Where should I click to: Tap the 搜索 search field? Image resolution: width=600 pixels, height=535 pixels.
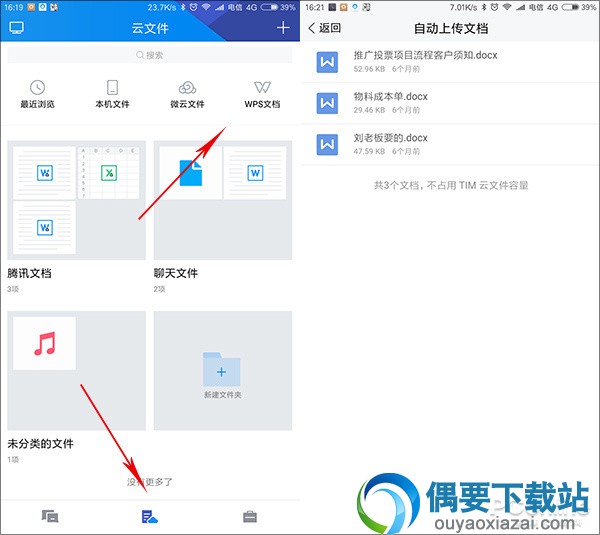150,55
